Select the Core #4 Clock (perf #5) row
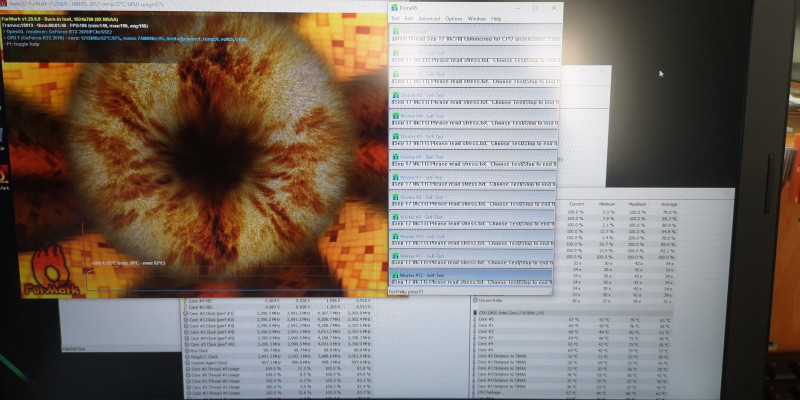 pyautogui.click(x=277, y=338)
